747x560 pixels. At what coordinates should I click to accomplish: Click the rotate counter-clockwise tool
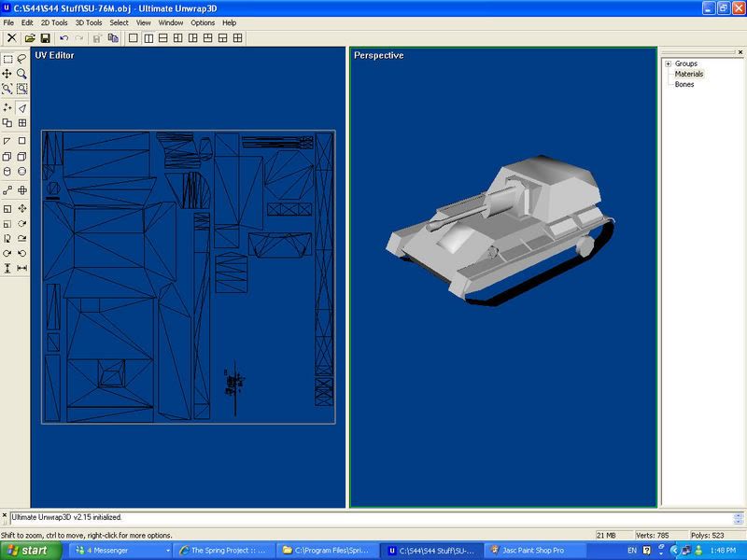click(21, 253)
